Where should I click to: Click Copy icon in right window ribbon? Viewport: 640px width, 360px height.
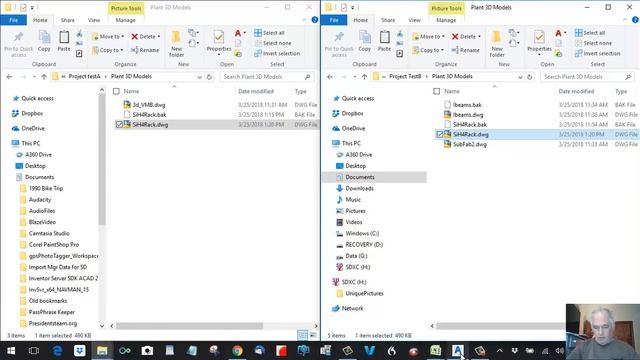[364, 41]
